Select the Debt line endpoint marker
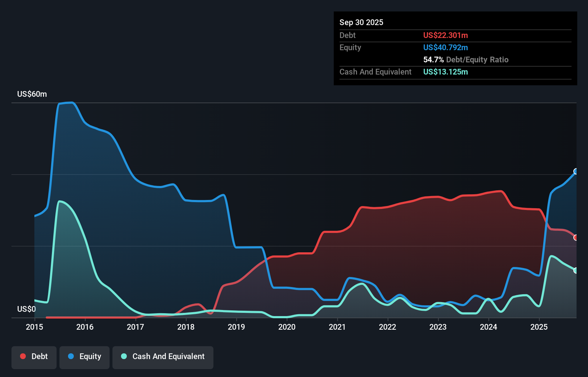The height and width of the screenshot is (377, 588). click(576, 238)
